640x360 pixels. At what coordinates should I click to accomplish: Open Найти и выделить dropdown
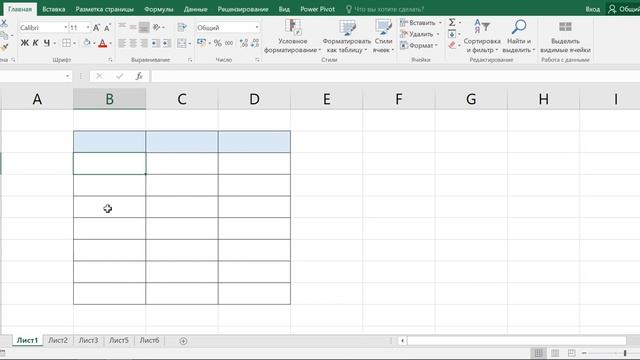519,36
